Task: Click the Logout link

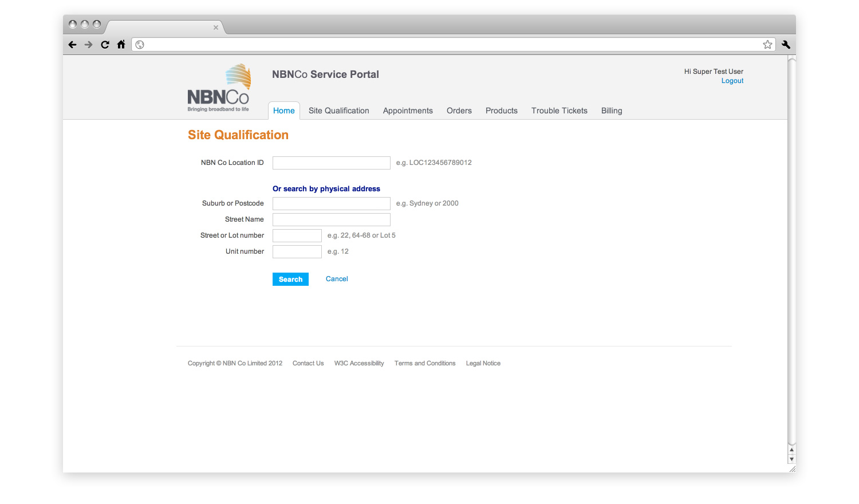Action: 732,81
